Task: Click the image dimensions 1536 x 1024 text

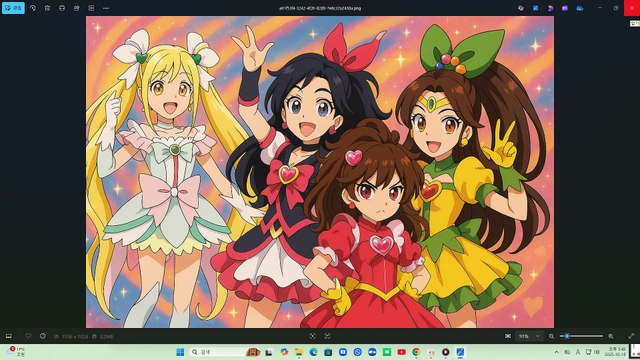Action: (x=75, y=337)
